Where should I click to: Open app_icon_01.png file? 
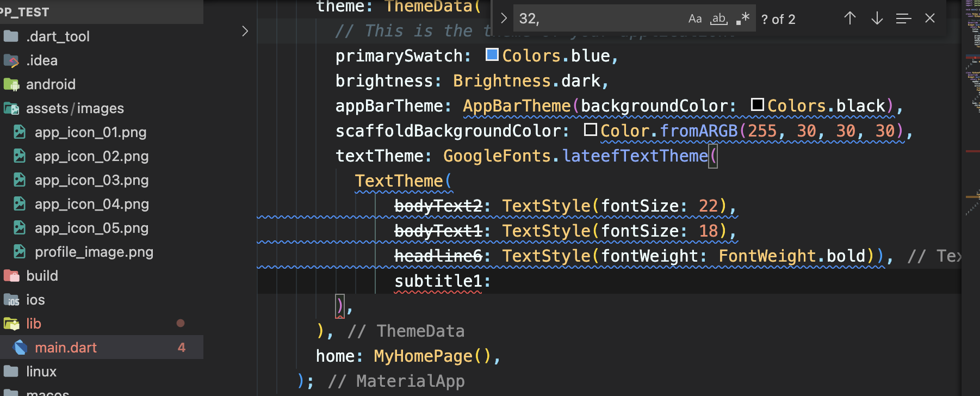[x=102, y=132]
